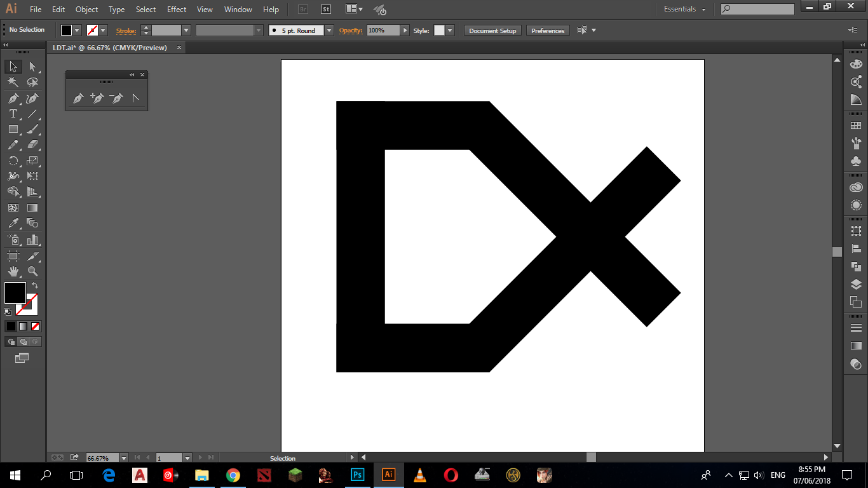Select the Symbol Sprayer tool
The image size is (868, 488).
[x=13, y=240]
